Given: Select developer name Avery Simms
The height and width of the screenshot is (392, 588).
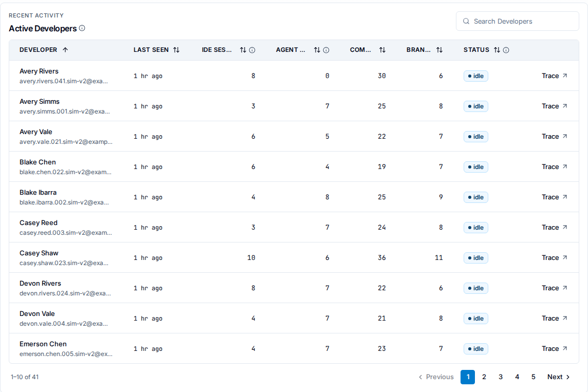Looking at the screenshot, I should pyautogui.click(x=40, y=102).
